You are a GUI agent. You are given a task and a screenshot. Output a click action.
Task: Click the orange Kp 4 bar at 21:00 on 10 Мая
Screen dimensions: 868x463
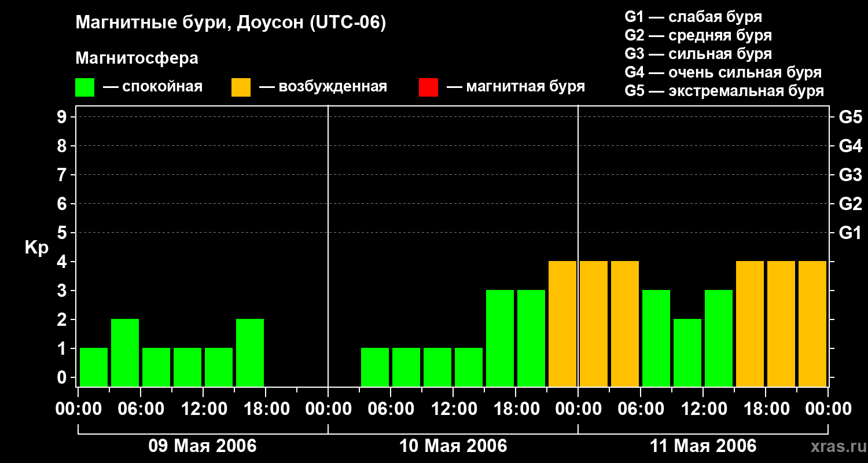tap(562, 324)
